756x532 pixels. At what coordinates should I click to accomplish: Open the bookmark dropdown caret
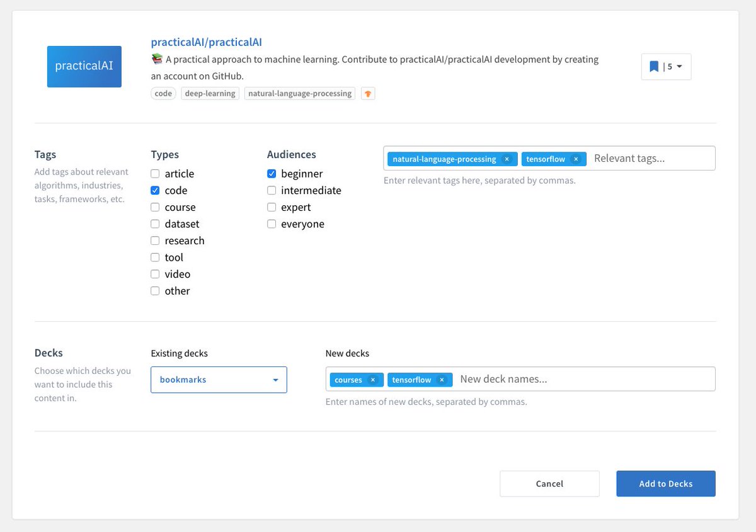(x=679, y=67)
